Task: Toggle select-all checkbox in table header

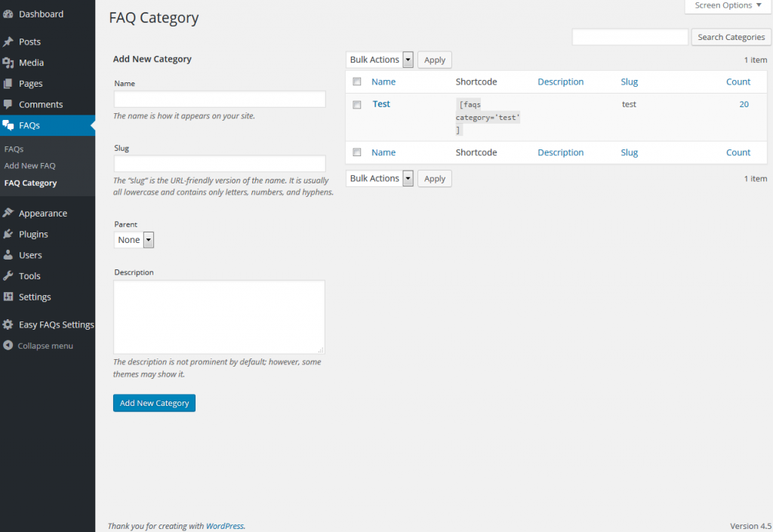Action: [x=357, y=81]
